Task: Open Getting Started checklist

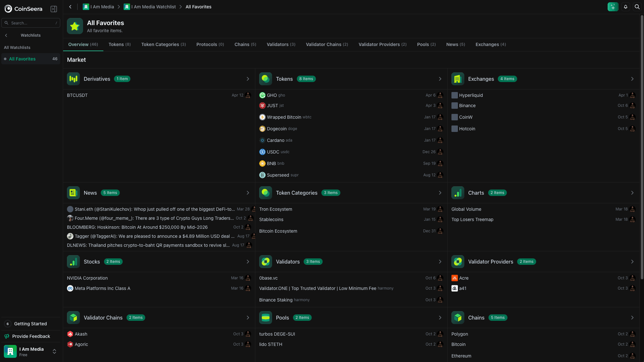Action: tap(31, 324)
